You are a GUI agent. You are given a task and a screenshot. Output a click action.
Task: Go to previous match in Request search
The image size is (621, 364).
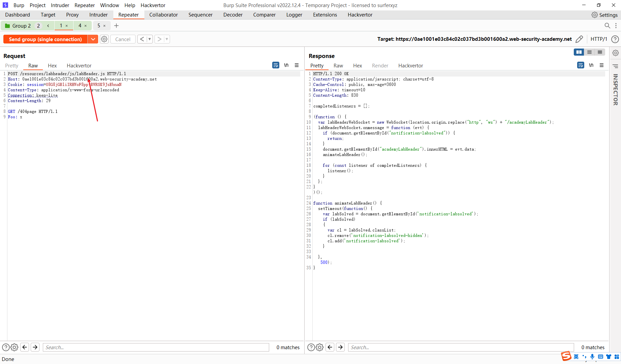point(25,347)
